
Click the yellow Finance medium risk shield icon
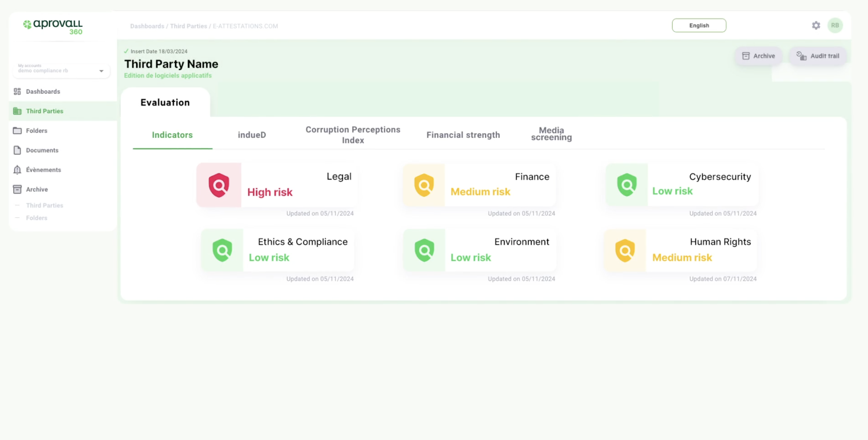(424, 185)
